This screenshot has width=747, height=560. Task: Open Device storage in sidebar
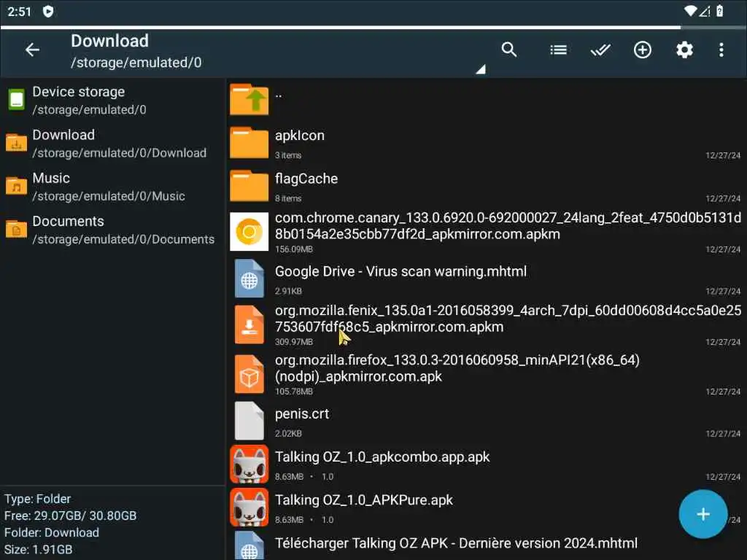112,100
